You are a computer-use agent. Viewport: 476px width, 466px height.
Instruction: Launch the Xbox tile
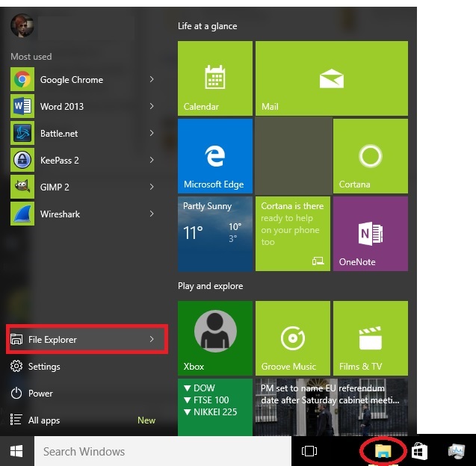(x=215, y=338)
